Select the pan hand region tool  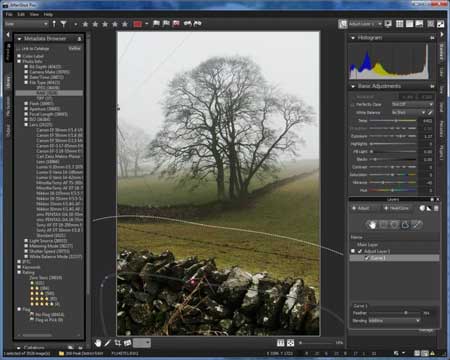pyautogui.click(x=372, y=225)
